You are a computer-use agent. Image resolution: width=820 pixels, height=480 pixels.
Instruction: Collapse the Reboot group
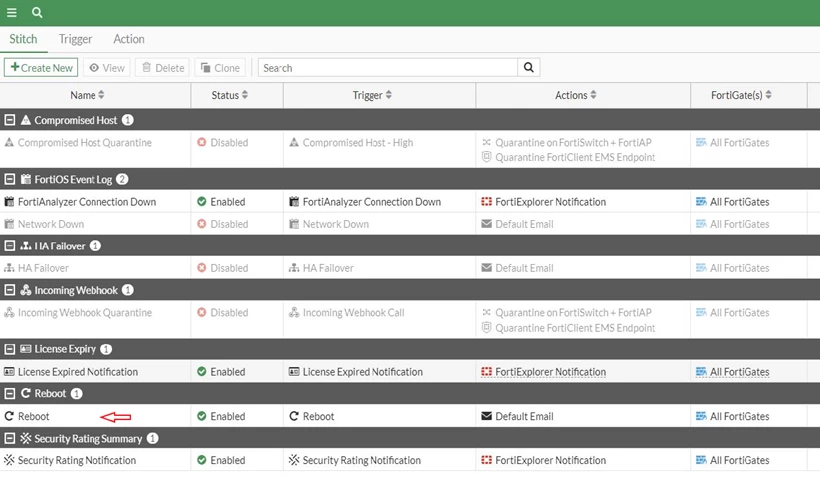coord(9,393)
